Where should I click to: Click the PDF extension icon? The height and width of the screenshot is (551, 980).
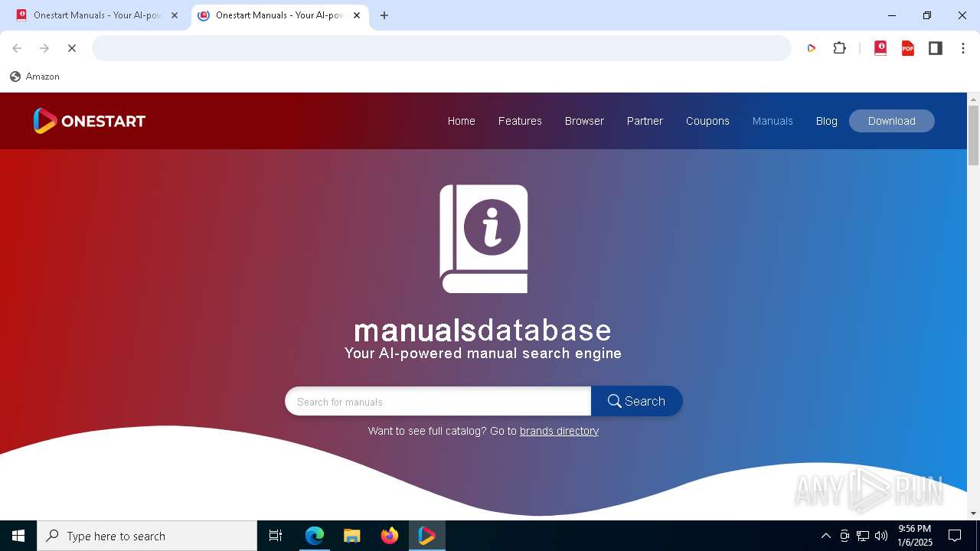pyautogui.click(x=908, y=48)
